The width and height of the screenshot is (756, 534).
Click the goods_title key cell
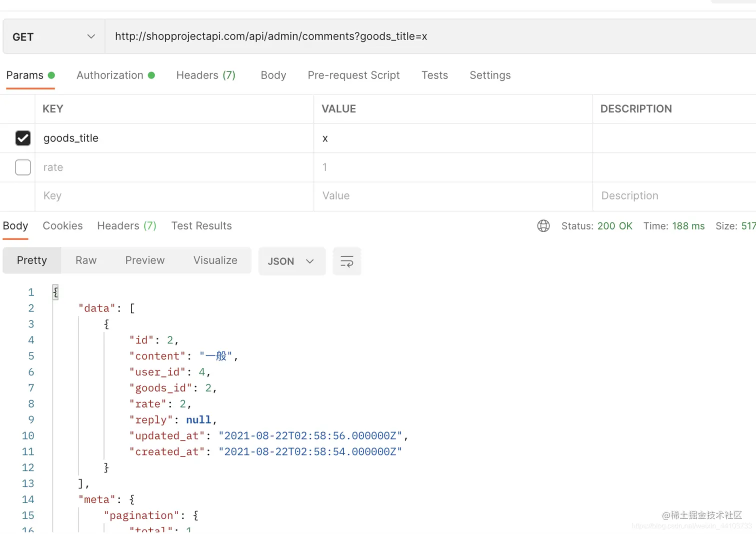point(174,138)
